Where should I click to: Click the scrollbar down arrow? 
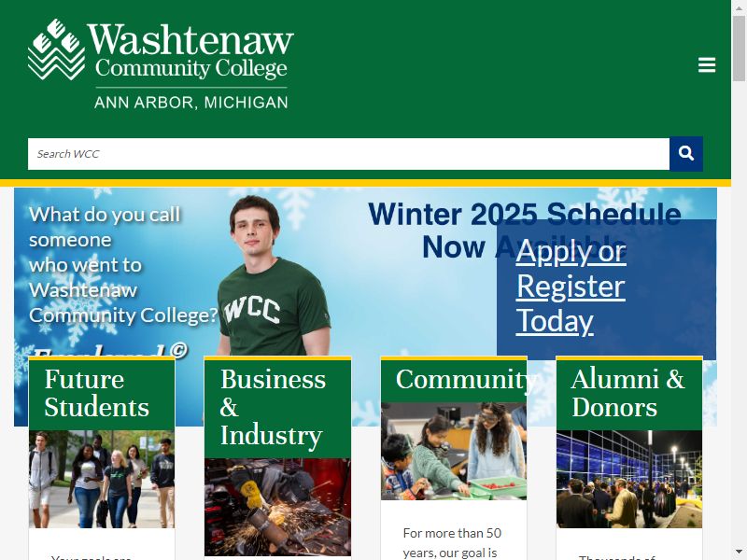coord(739,553)
